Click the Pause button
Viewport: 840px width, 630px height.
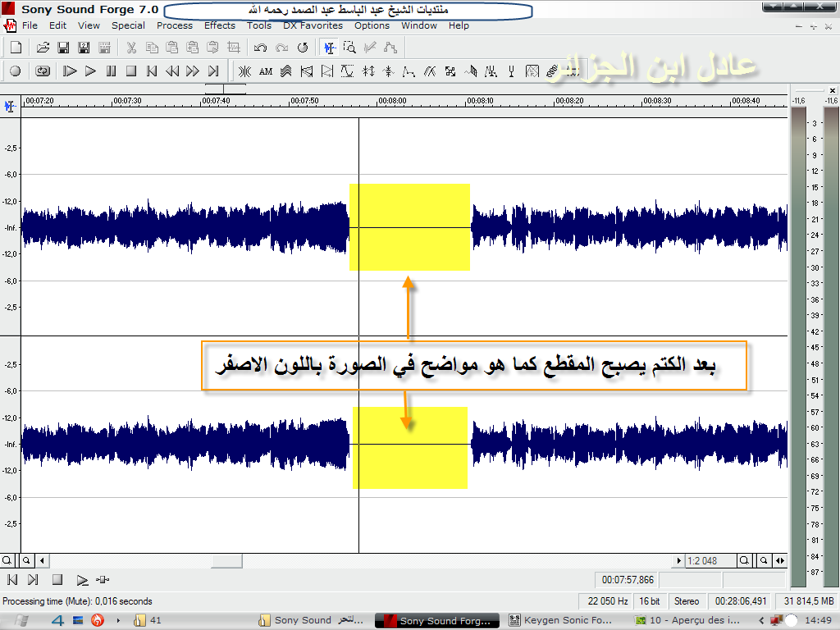coord(111,71)
